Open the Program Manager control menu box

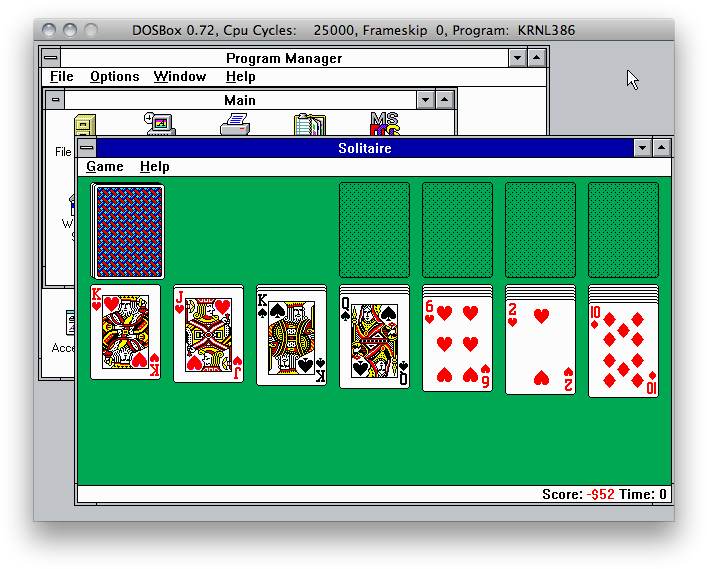51,58
